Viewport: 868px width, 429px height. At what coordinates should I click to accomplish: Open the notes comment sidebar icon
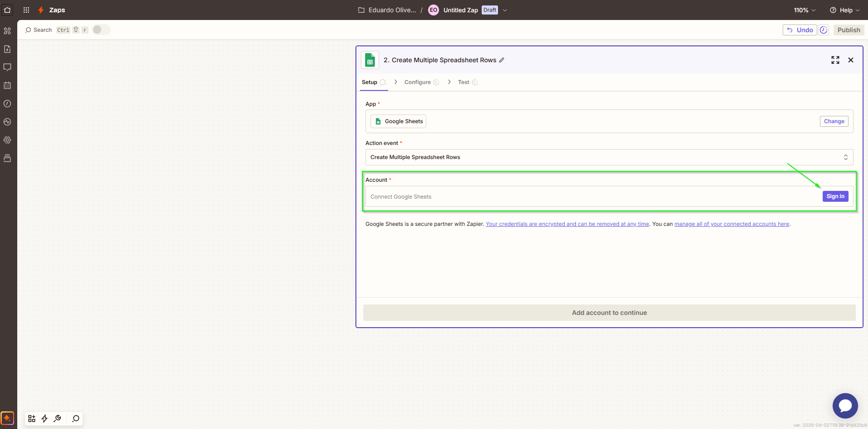(x=7, y=67)
